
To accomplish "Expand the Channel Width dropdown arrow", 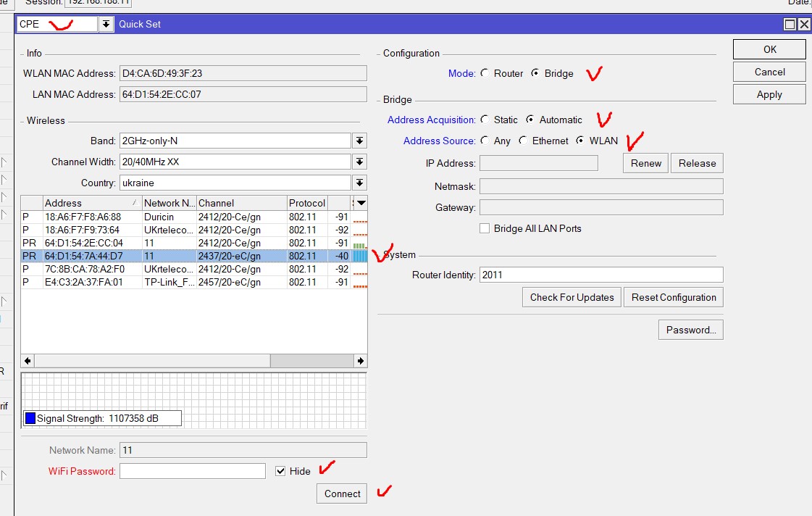I will 359,162.
